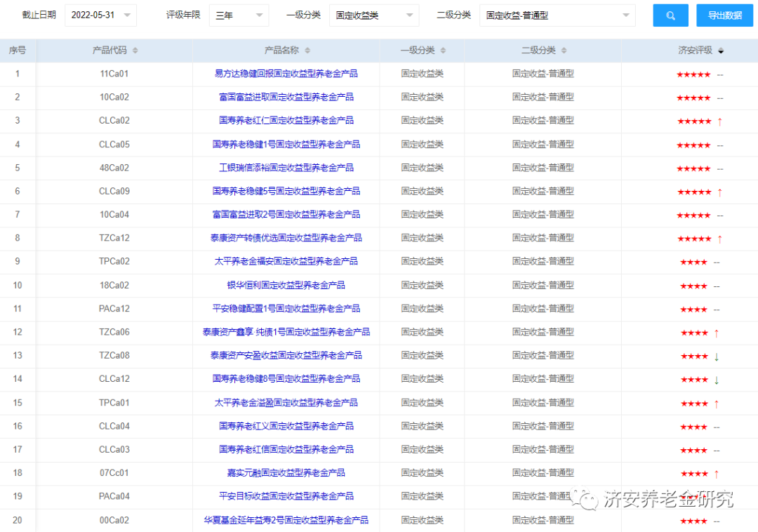This screenshot has height=532, width=758.
Task: Open 嘉实元融固定收益型养老金产品 link
Action: point(286,472)
